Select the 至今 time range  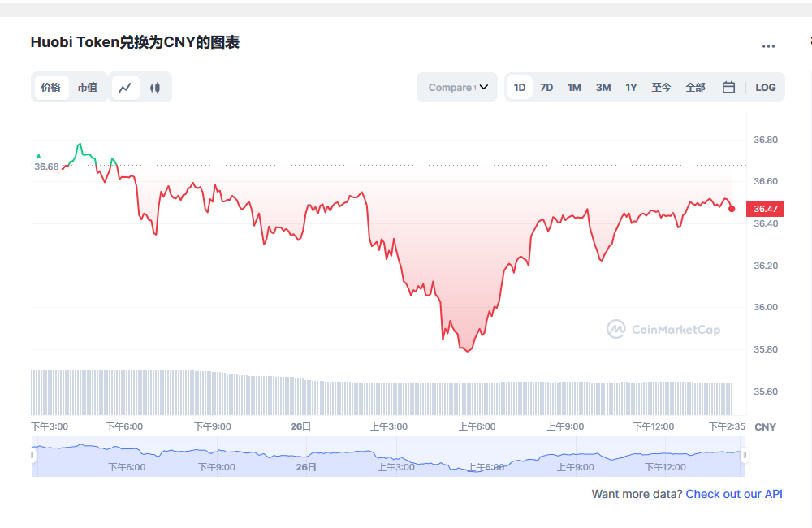coord(661,88)
